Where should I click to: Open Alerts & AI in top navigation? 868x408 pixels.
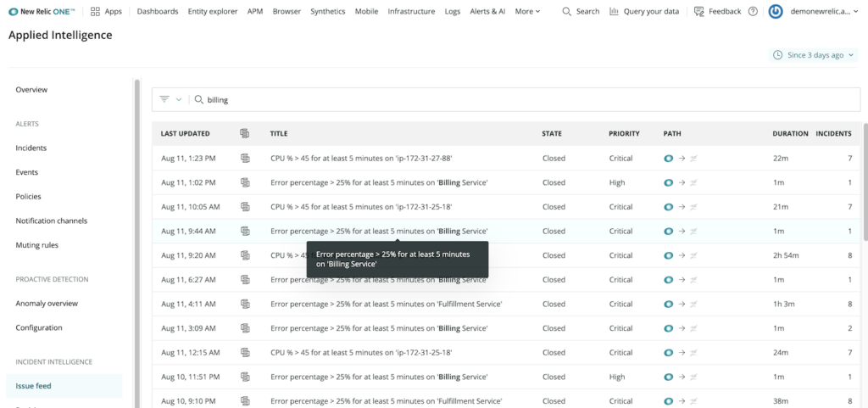[487, 11]
